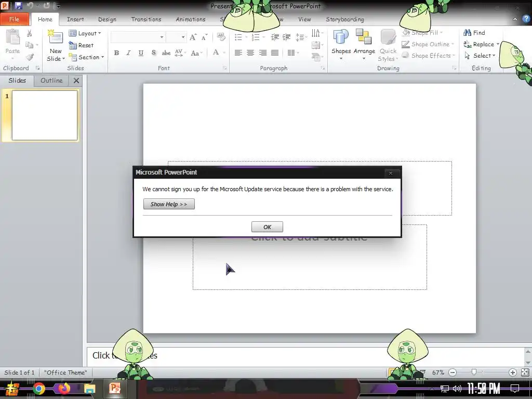Open the font name combo box
The image size is (532, 399).
138,37
